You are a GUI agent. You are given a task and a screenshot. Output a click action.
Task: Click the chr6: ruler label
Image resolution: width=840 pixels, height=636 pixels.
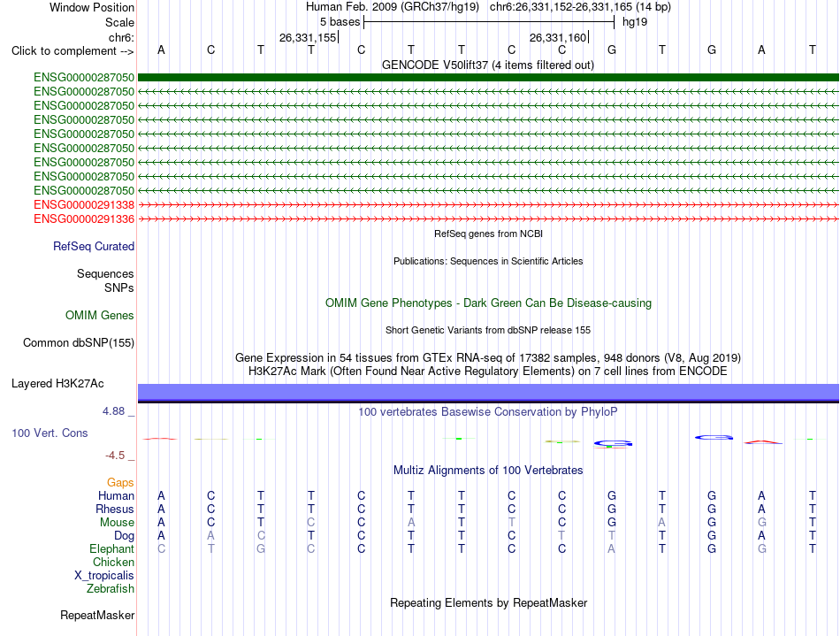click(x=122, y=37)
